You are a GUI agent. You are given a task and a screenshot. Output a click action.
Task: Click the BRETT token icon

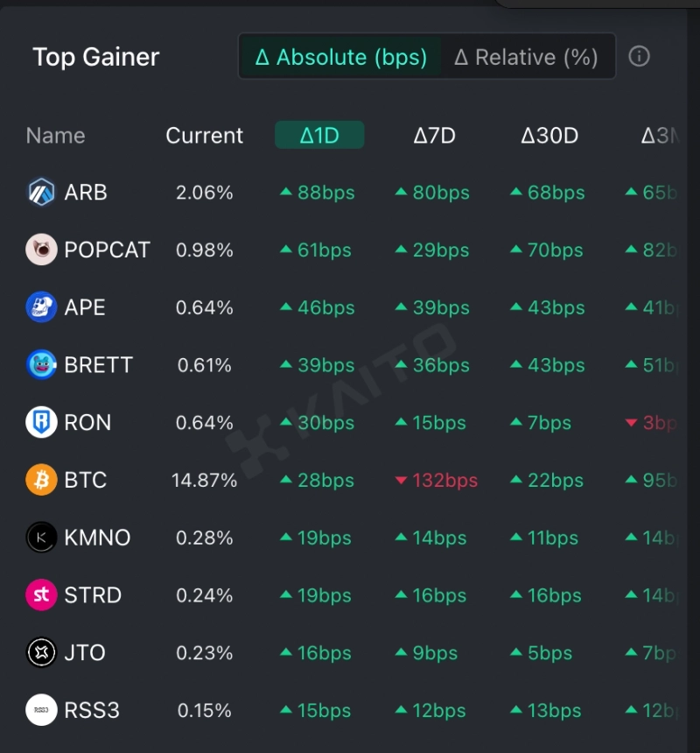[41, 365]
